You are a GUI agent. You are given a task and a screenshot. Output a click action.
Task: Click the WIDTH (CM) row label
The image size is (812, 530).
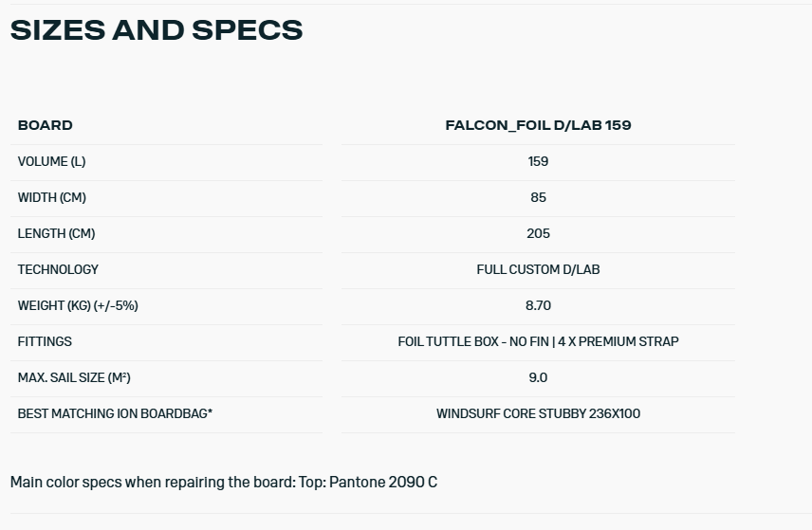click(51, 197)
